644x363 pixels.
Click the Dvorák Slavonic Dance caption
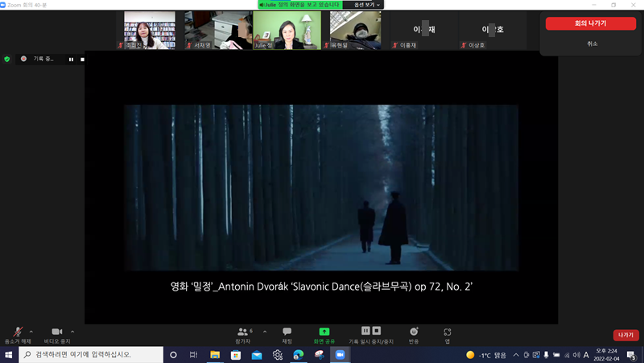[321, 287]
